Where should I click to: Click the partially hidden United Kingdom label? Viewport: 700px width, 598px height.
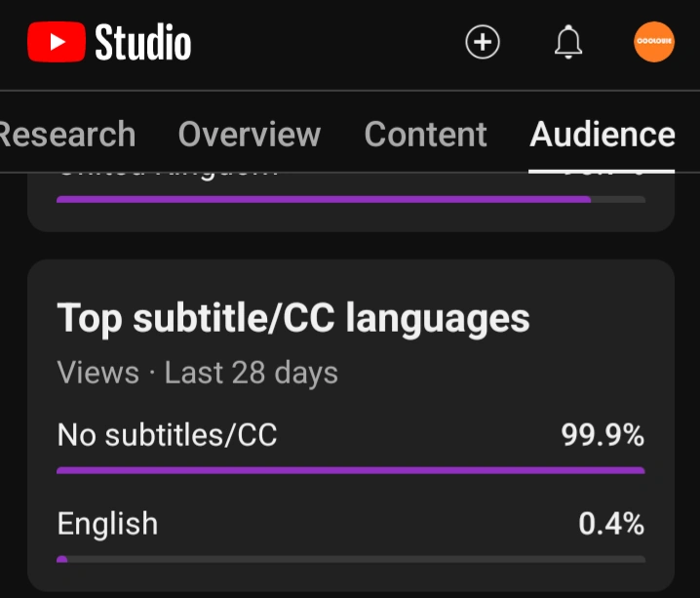pyautogui.click(x=168, y=176)
